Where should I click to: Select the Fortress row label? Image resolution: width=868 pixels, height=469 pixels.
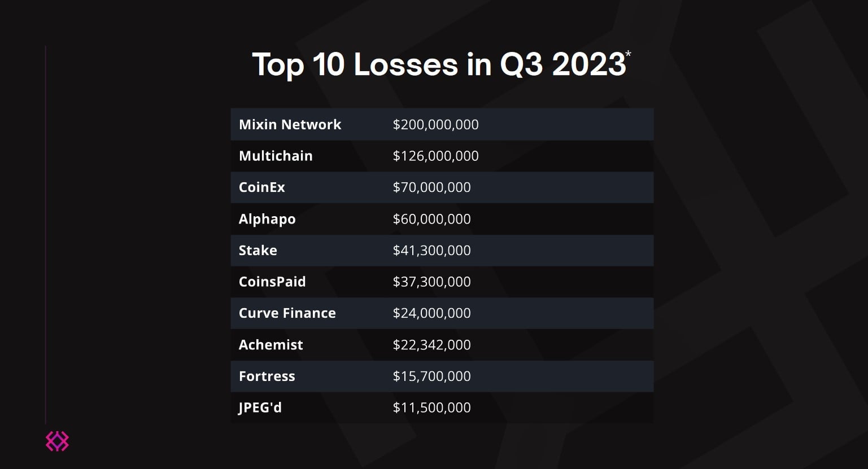coord(267,376)
